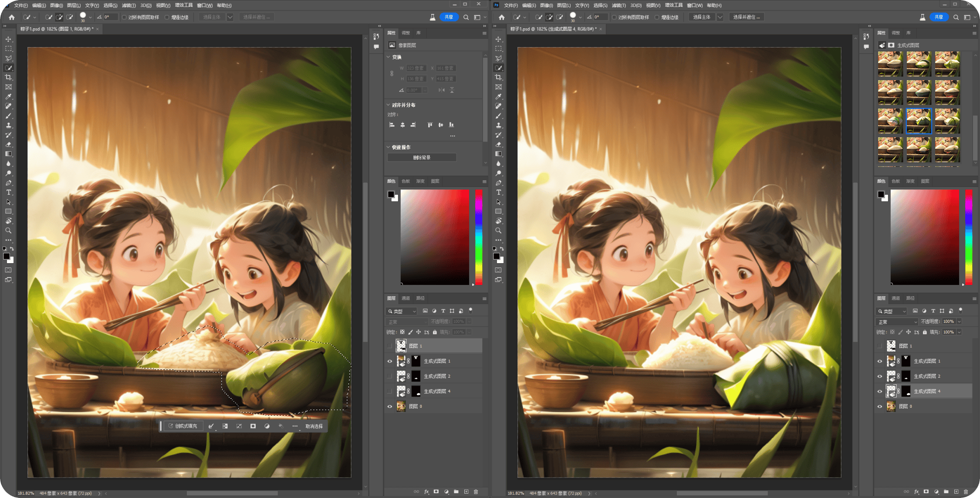Enable 增强边缘 checkbox in left window
Screen dimensions: 980x498
tap(167, 17)
